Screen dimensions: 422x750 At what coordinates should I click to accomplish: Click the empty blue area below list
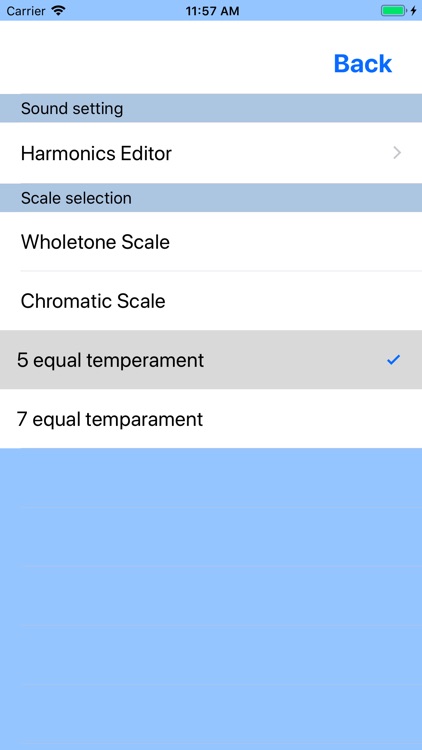coord(211,599)
